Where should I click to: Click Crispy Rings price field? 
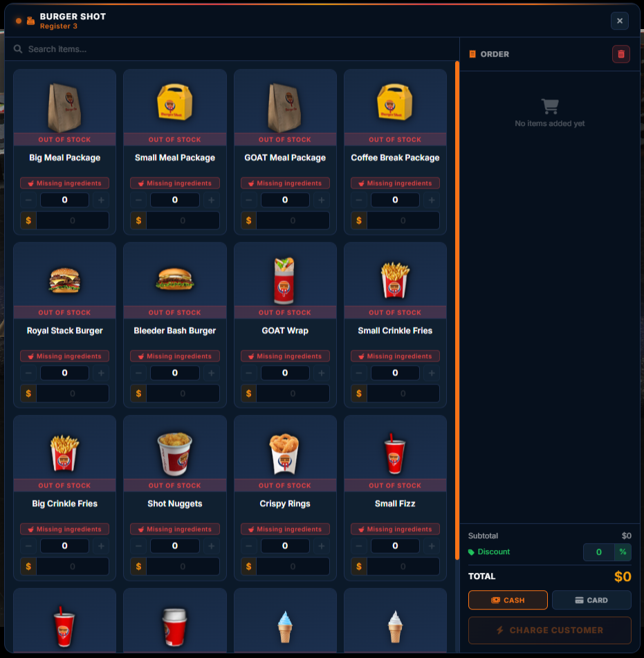pos(293,566)
